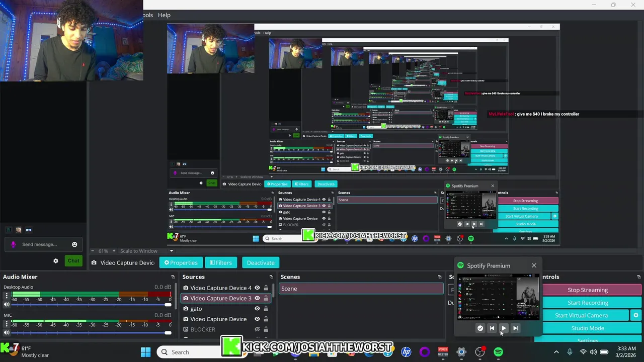Skip to previous track in Spotify preview
The width and height of the screenshot is (644, 362).
pos(492,328)
